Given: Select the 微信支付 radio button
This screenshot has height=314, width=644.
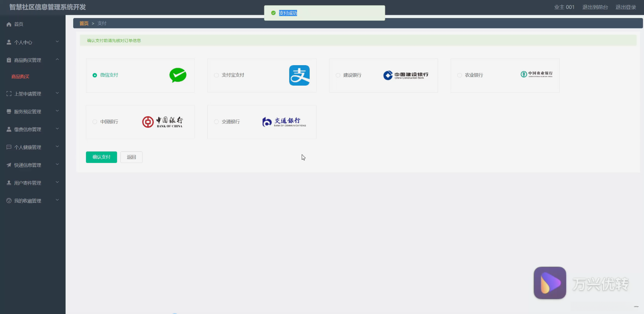Looking at the screenshot, I should click(x=95, y=75).
